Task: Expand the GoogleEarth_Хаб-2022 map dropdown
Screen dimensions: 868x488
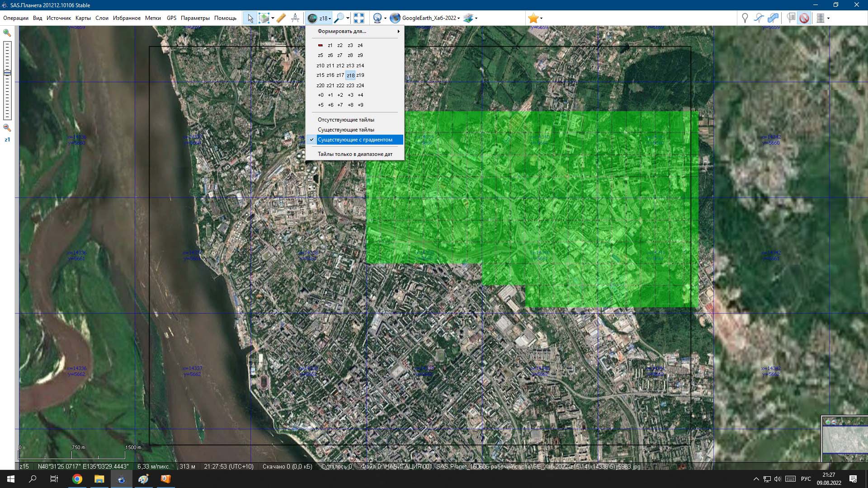Action: 458,19
